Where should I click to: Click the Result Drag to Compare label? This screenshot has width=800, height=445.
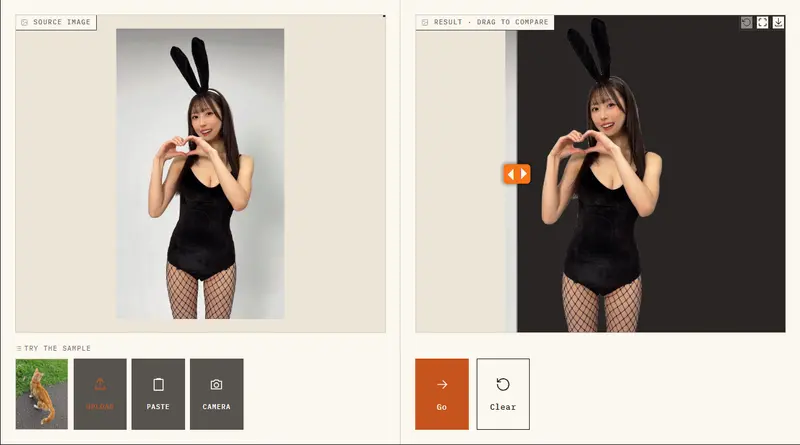click(x=485, y=22)
